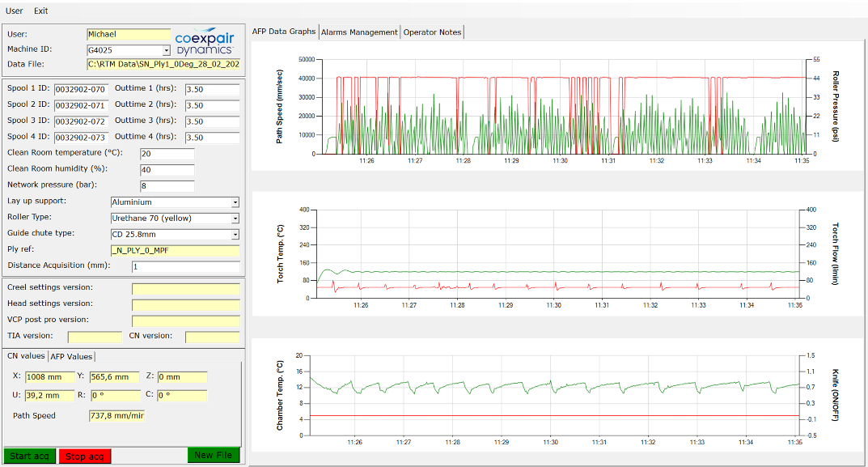The width and height of the screenshot is (868, 467).
Task: Click the Creel settings version field
Action: 185,289
